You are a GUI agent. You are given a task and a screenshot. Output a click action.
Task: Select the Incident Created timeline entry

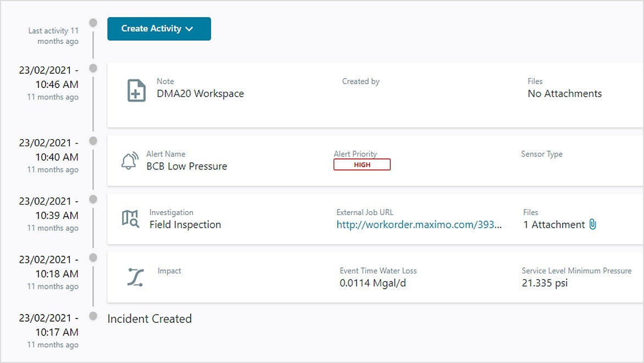click(x=149, y=318)
